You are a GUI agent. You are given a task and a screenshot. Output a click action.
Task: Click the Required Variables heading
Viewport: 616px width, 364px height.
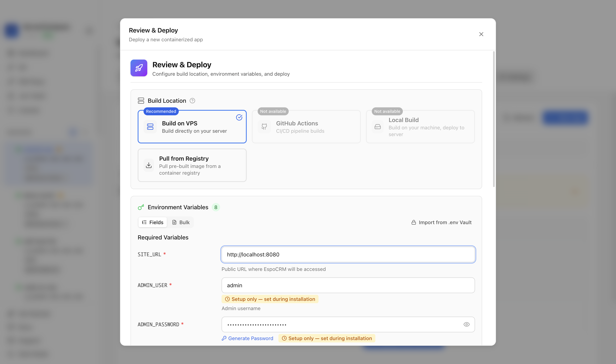point(163,237)
